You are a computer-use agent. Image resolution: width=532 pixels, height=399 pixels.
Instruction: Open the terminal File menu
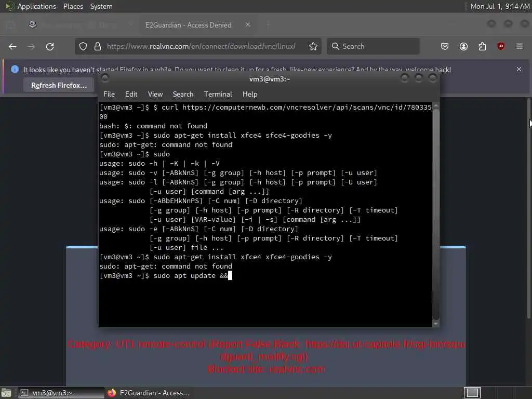click(x=109, y=95)
